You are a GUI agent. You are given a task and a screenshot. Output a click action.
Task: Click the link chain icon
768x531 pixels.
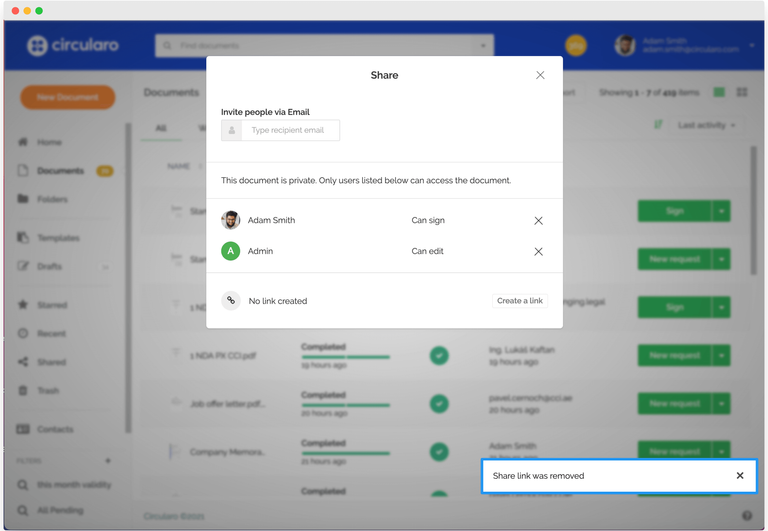click(231, 300)
